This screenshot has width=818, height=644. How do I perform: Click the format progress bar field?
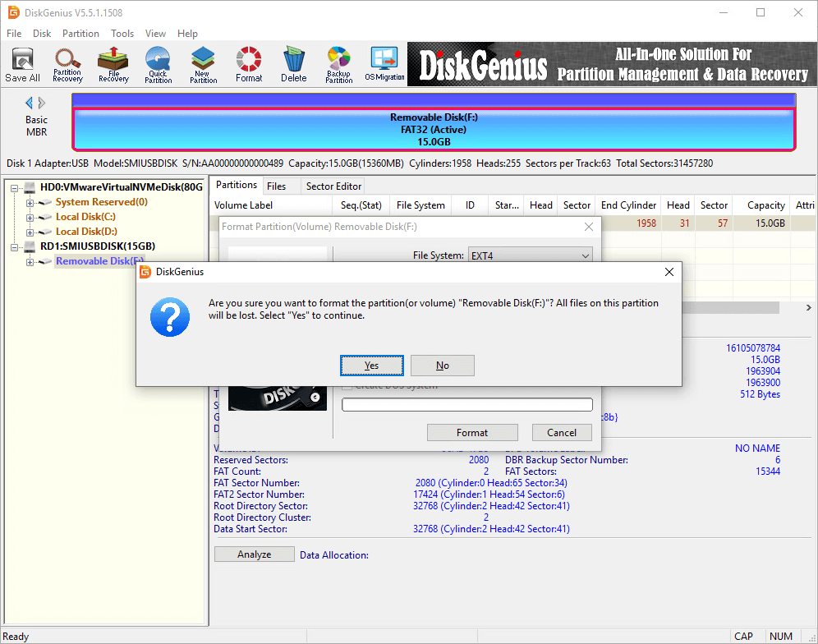[x=467, y=404]
